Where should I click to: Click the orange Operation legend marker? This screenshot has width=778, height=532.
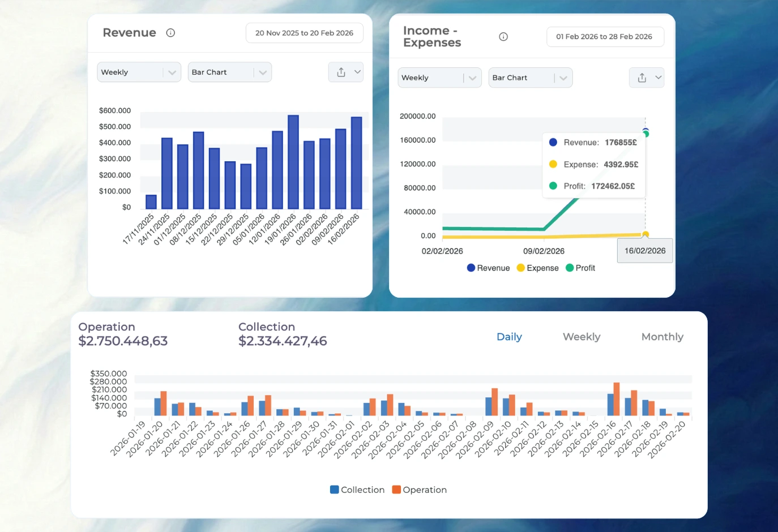pyautogui.click(x=397, y=490)
